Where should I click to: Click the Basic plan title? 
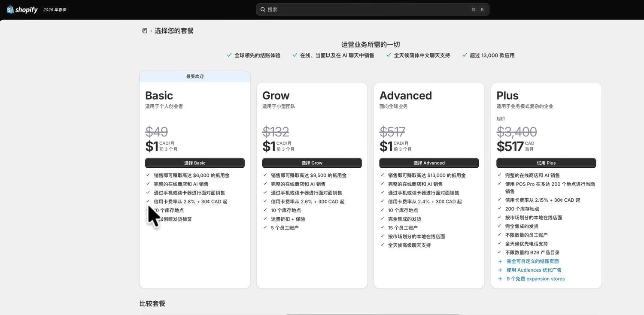(x=159, y=96)
